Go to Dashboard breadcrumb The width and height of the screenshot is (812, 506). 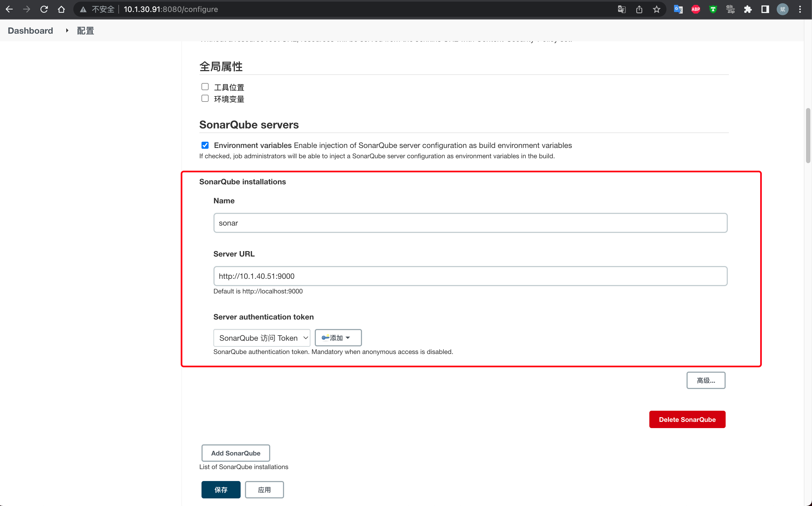pyautogui.click(x=30, y=31)
